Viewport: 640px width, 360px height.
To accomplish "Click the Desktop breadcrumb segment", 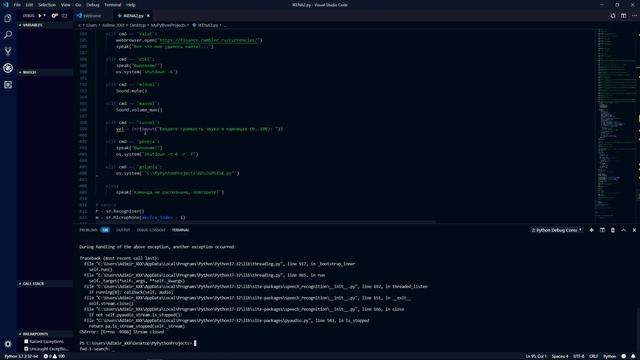I will coord(138,25).
